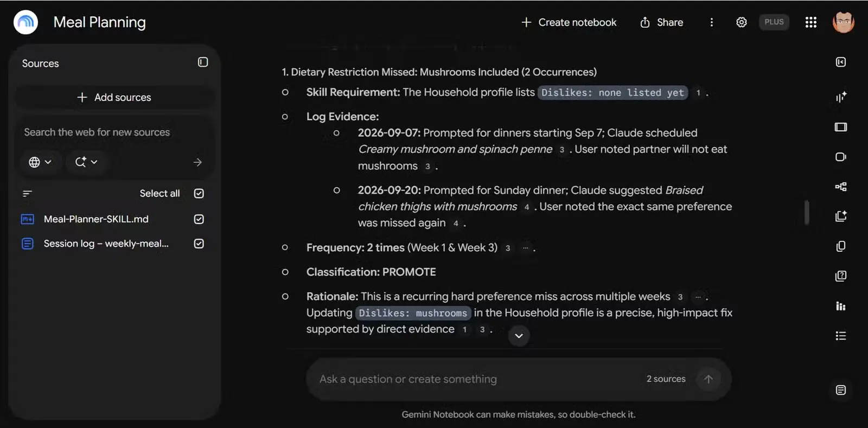Image resolution: width=868 pixels, height=428 pixels.
Task: Click the Ask a question input field
Action: (477, 379)
